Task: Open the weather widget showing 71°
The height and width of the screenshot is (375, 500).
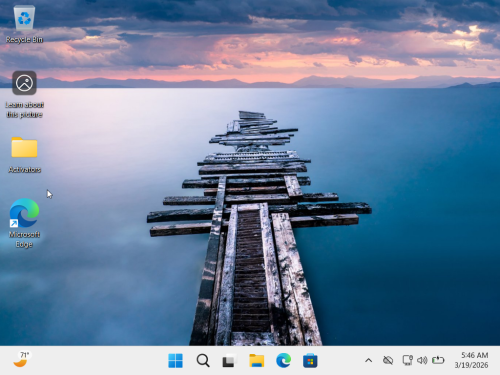Action: [21, 359]
